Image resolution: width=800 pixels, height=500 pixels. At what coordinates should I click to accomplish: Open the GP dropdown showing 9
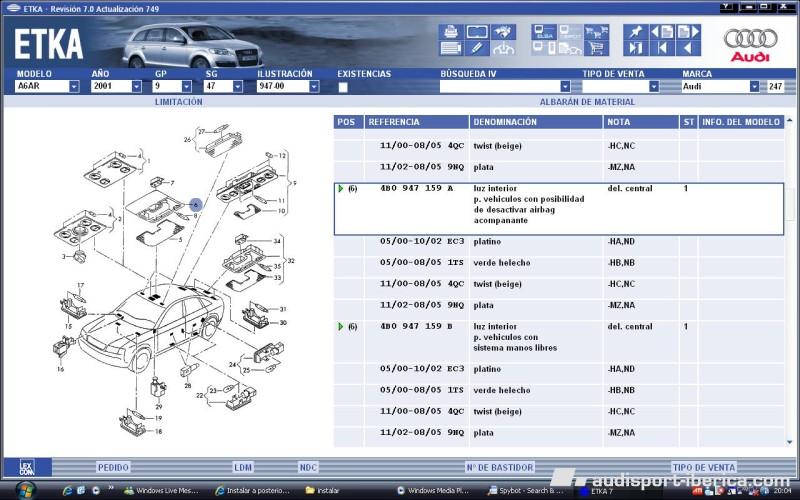tap(187, 87)
